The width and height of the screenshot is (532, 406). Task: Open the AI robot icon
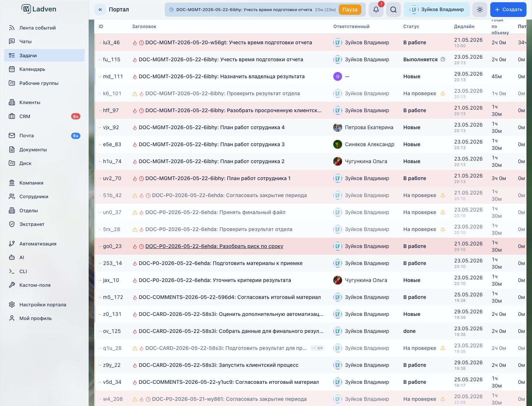click(x=12, y=257)
